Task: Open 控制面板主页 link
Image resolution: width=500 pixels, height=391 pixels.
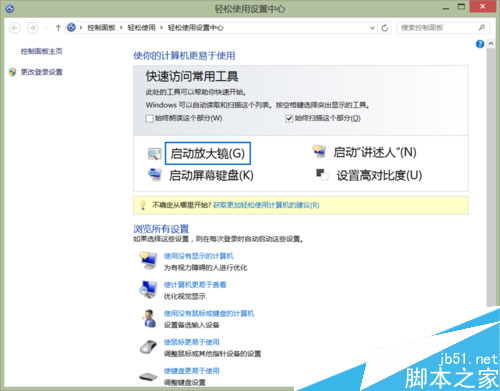Action: coord(42,51)
